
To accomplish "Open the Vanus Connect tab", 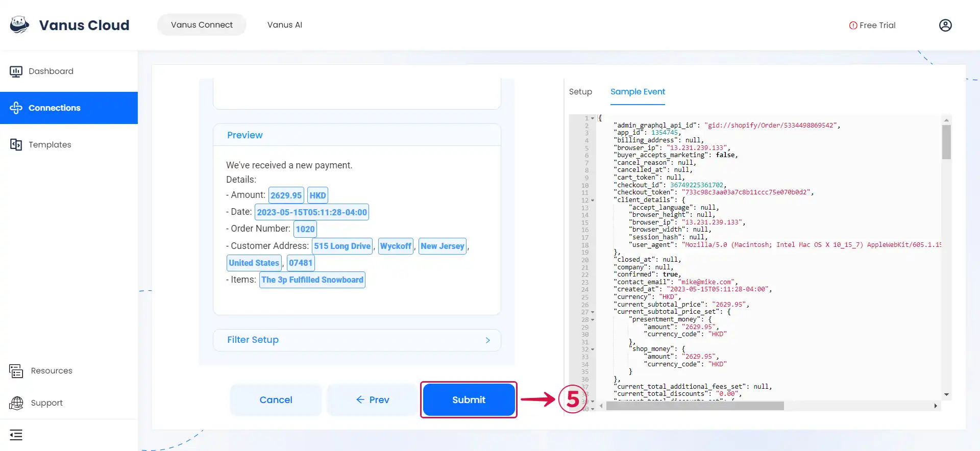I will coord(202,24).
